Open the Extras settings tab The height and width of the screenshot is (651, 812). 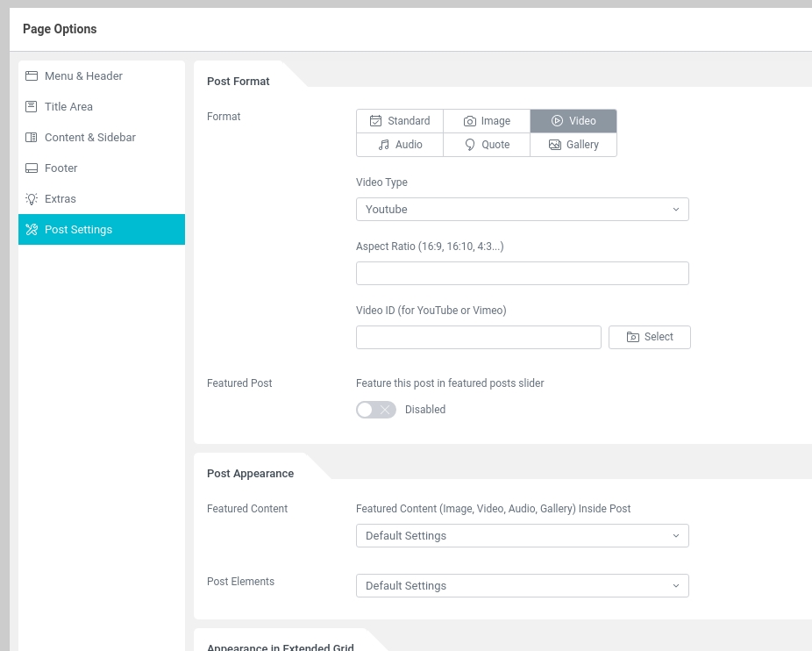point(61,199)
